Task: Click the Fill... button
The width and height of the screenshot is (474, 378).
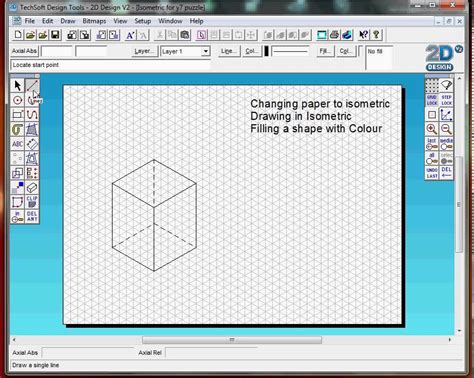Action: (x=325, y=51)
